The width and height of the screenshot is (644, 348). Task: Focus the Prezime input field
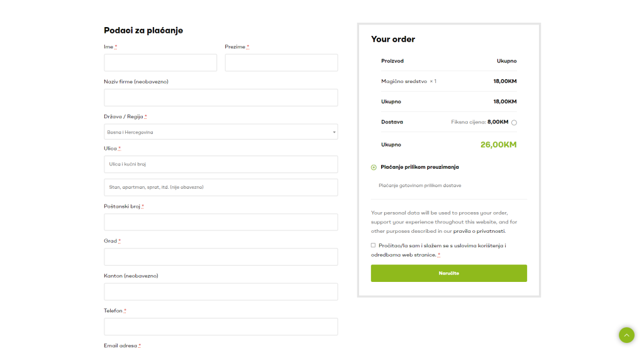[x=281, y=63]
